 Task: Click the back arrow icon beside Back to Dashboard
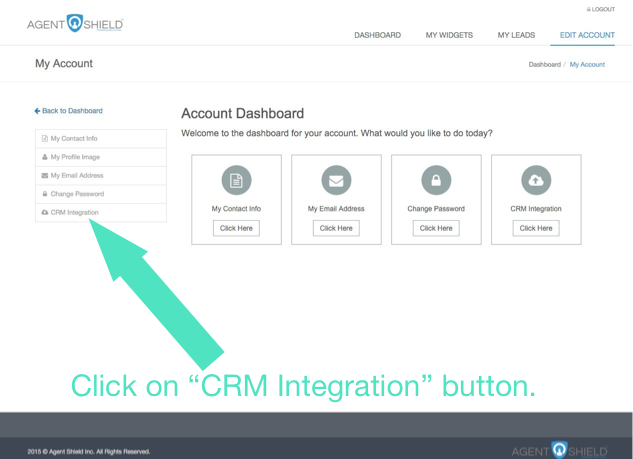(37, 111)
